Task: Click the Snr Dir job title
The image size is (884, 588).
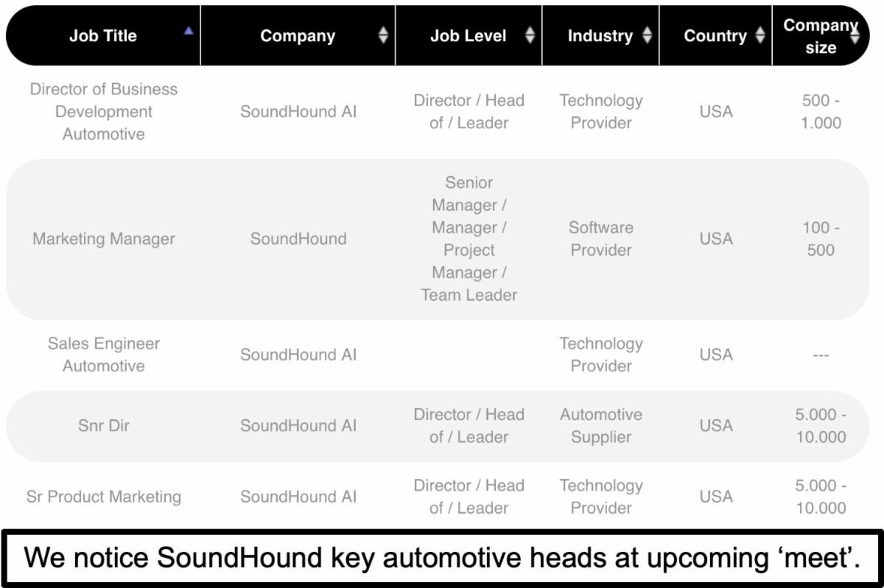Action: click(104, 425)
